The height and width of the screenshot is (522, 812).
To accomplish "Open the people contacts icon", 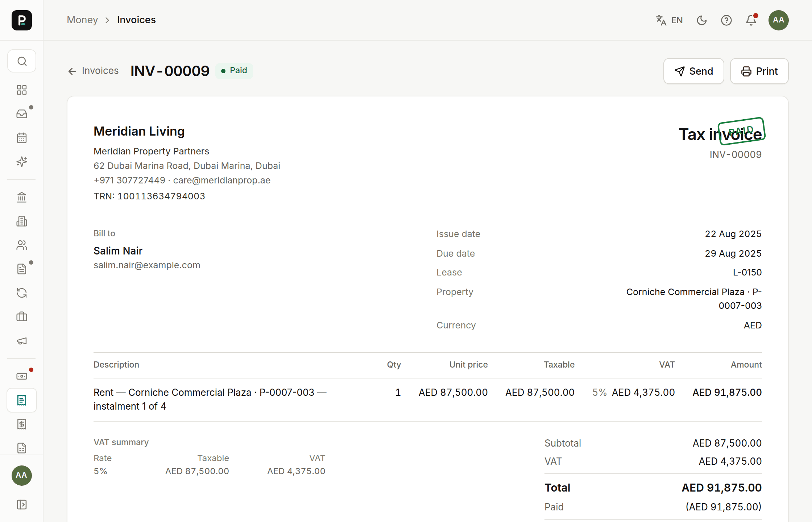I will pyautogui.click(x=22, y=245).
